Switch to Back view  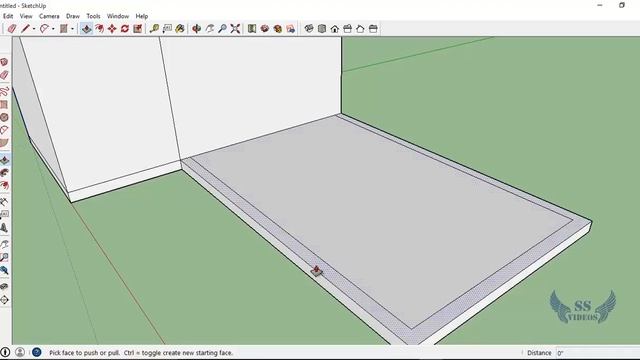(360, 29)
